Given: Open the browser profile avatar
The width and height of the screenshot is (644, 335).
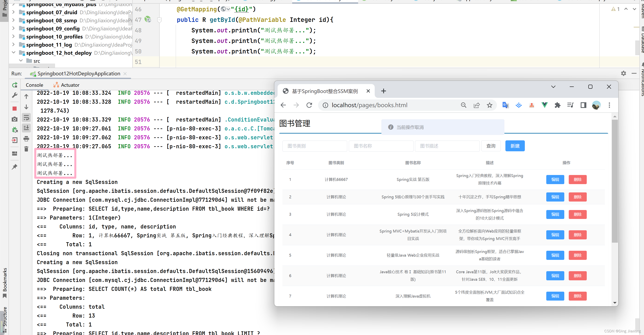Looking at the screenshot, I should coord(596,105).
